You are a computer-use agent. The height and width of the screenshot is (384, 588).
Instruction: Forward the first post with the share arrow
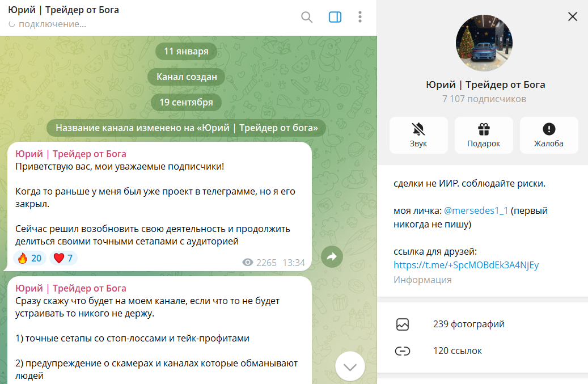[332, 257]
